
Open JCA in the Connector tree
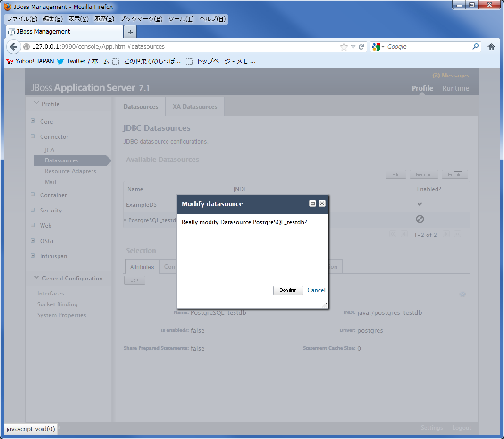pos(50,150)
